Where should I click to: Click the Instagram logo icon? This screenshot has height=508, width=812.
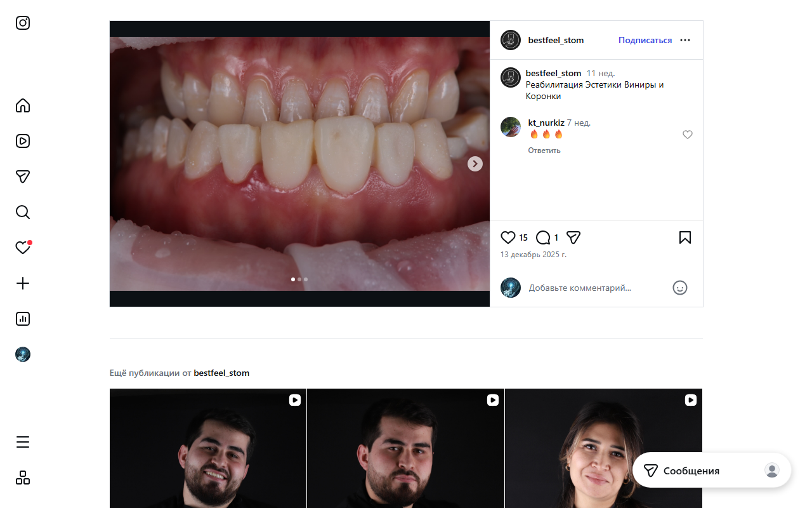[x=23, y=23]
